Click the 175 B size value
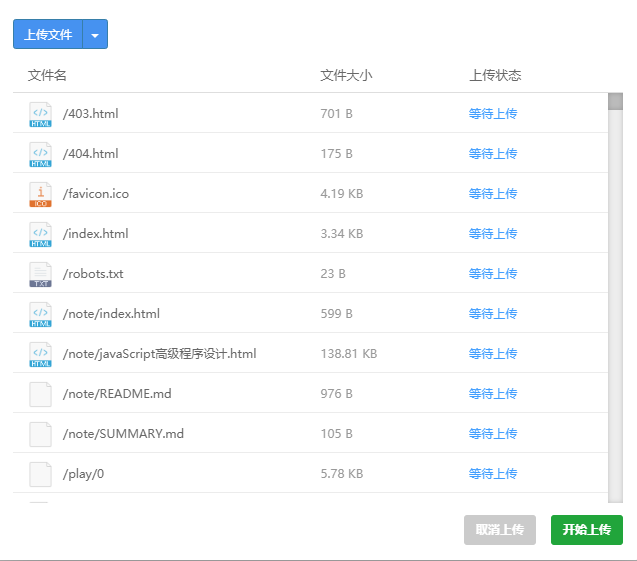The image size is (637, 561). pos(336,154)
